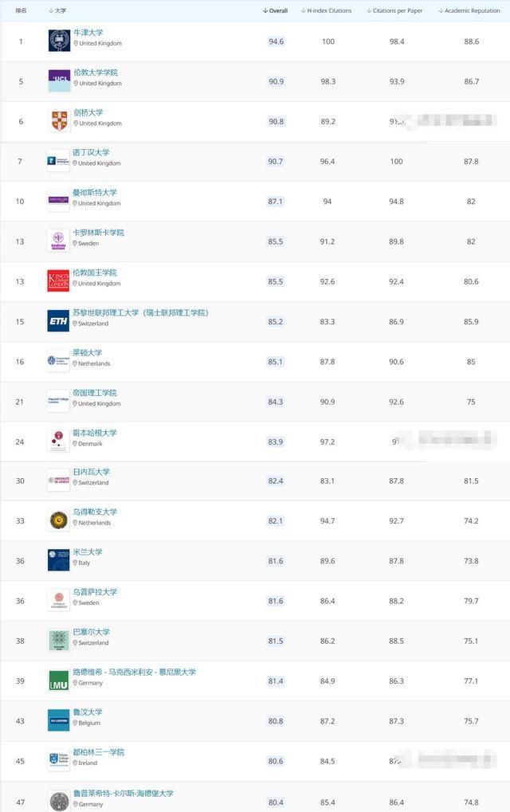510x812 pixels.
Task: Sort table by Overall column
Action: coord(276,10)
